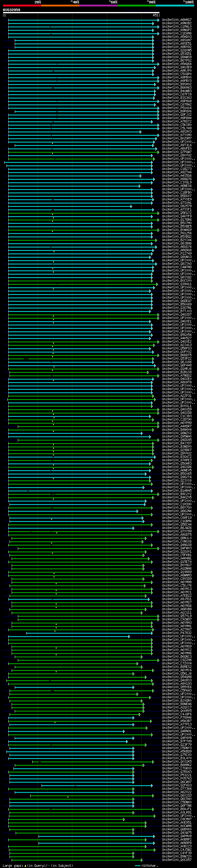Select the UniRef100_Q4DG45 hit label
This screenshot has height=868, width=197.
(x=177, y=440)
